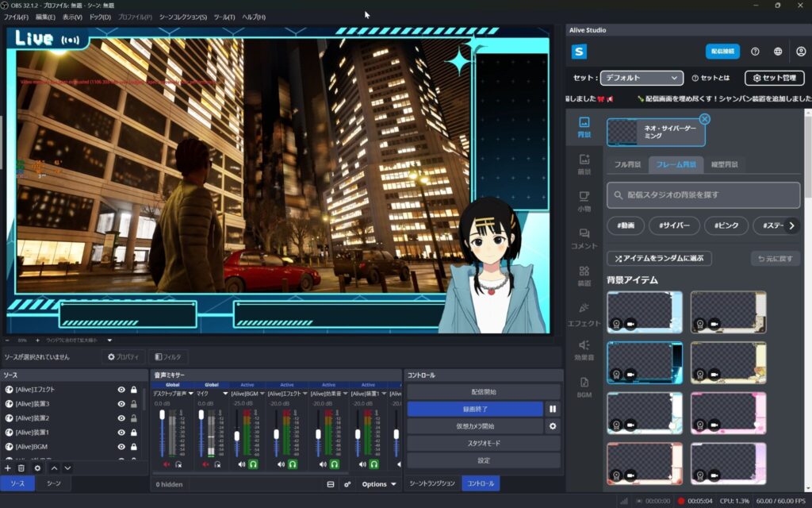The width and height of the screenshot is (812, 508).
Task: Unlock the [Alive]装置1 source
Action: pos(133,433)
